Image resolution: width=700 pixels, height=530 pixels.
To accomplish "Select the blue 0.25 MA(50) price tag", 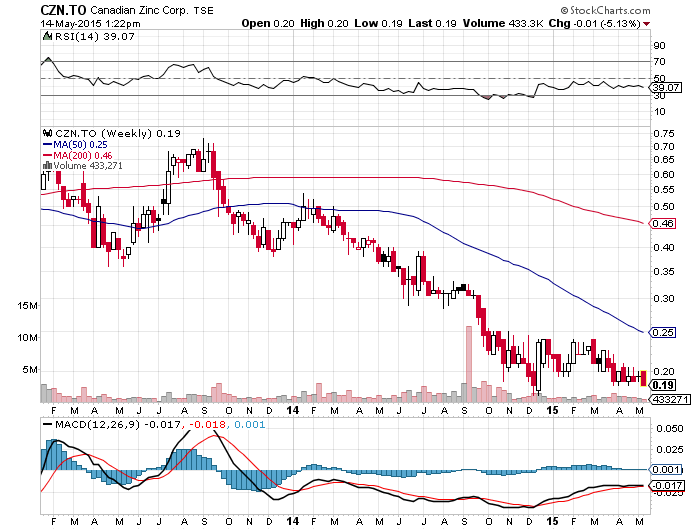I will tap(663, 332).
